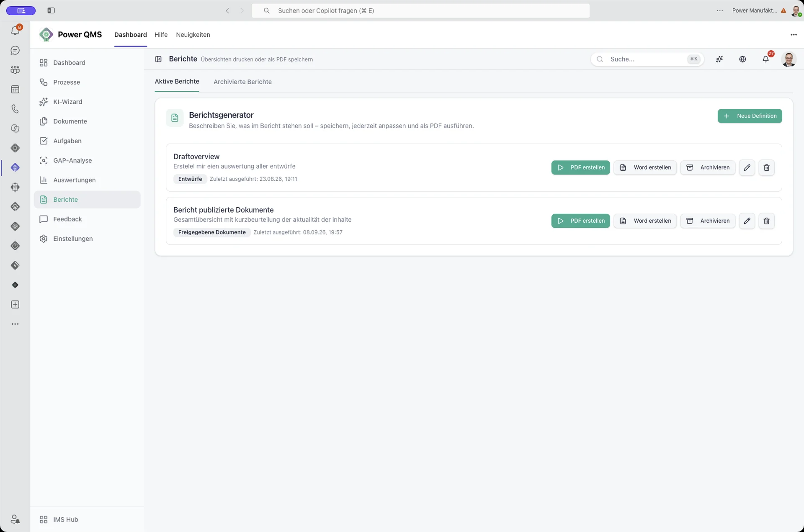Open the top-right three-dot app menu
This screenshot has width=804, height=532.
coord(794,35)
